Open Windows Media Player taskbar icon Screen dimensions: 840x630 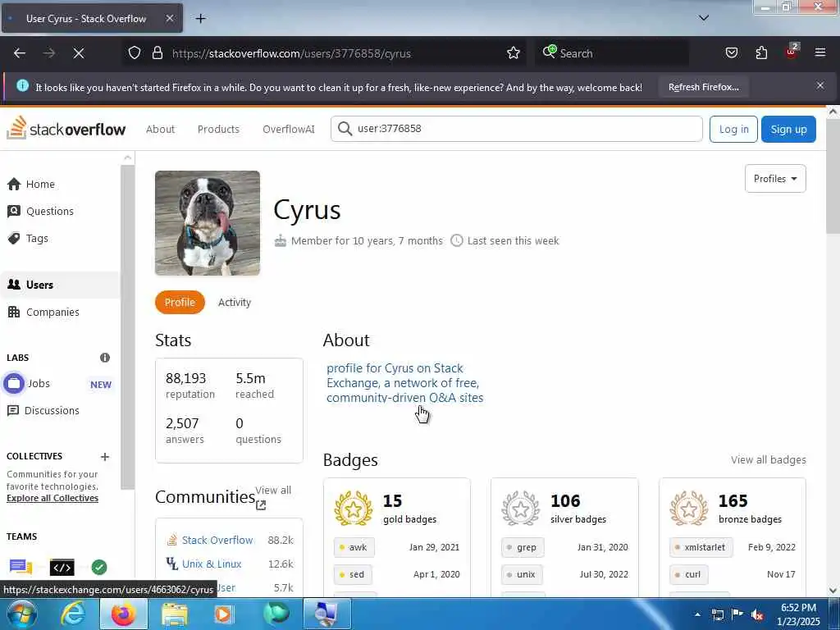223,614
